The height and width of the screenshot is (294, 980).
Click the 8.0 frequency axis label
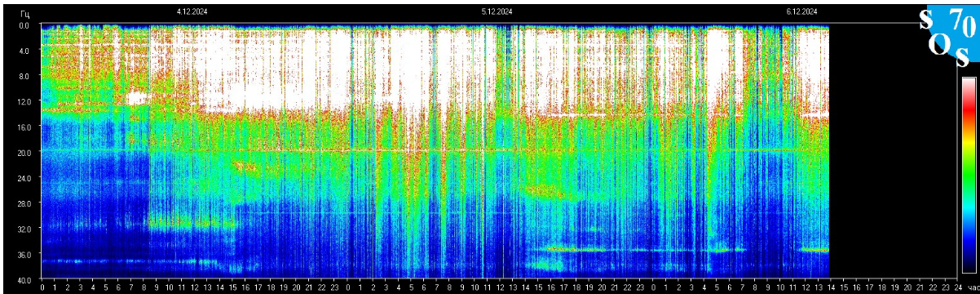[24, 76]
